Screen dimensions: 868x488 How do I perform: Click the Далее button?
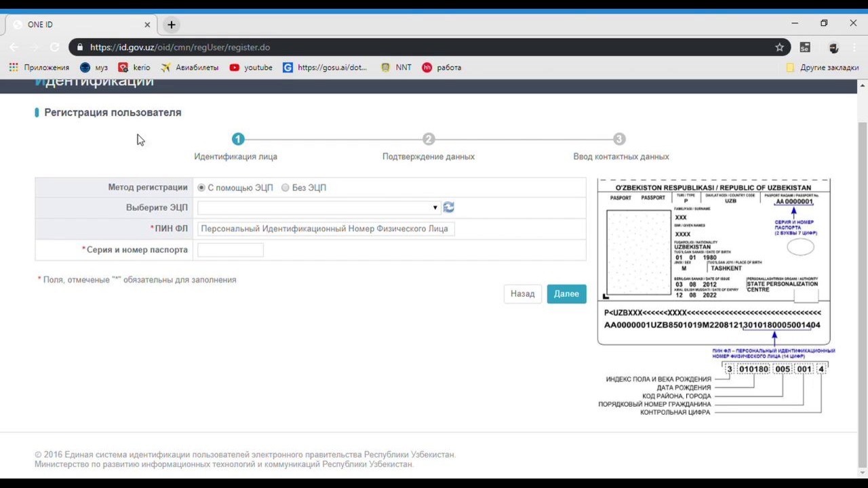tap(566, 294)
